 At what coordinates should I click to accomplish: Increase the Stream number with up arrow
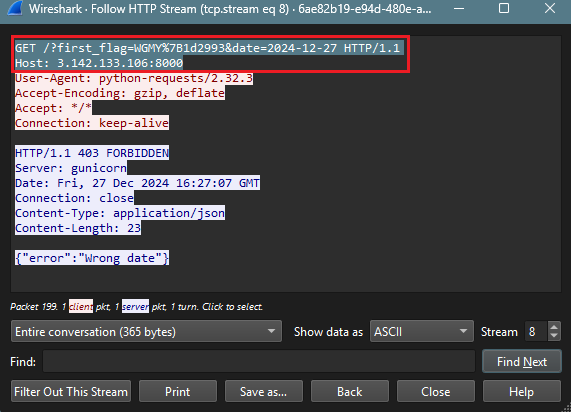coord(554,326)
